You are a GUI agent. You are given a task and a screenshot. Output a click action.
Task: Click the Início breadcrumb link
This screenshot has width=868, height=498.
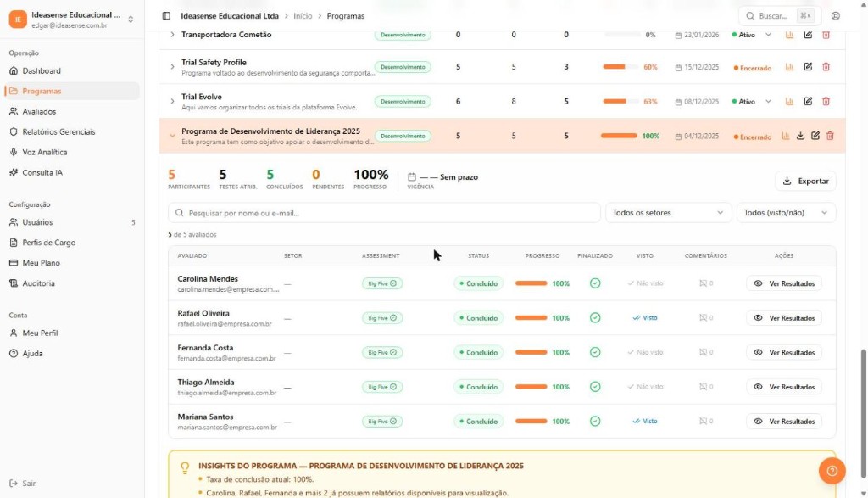click(x=303, y=16)
